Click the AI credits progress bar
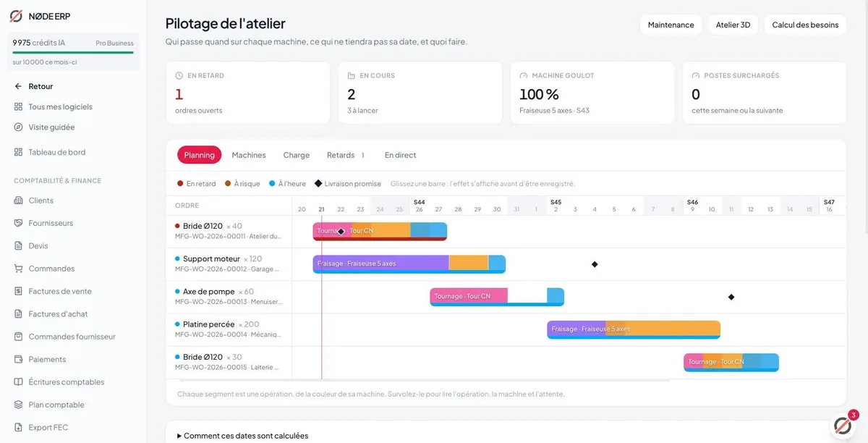Viewport: 868px width, 443px height. (x=73, y=52)
